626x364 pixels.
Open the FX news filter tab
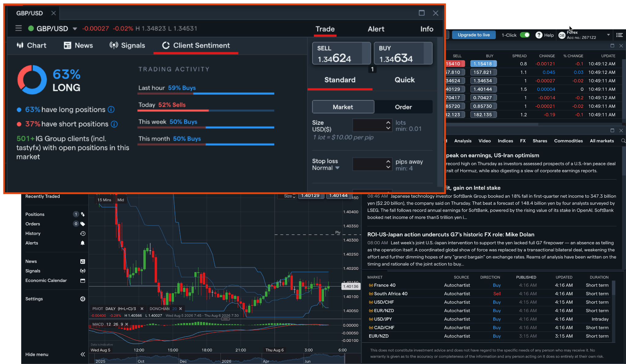pos(523,141)
